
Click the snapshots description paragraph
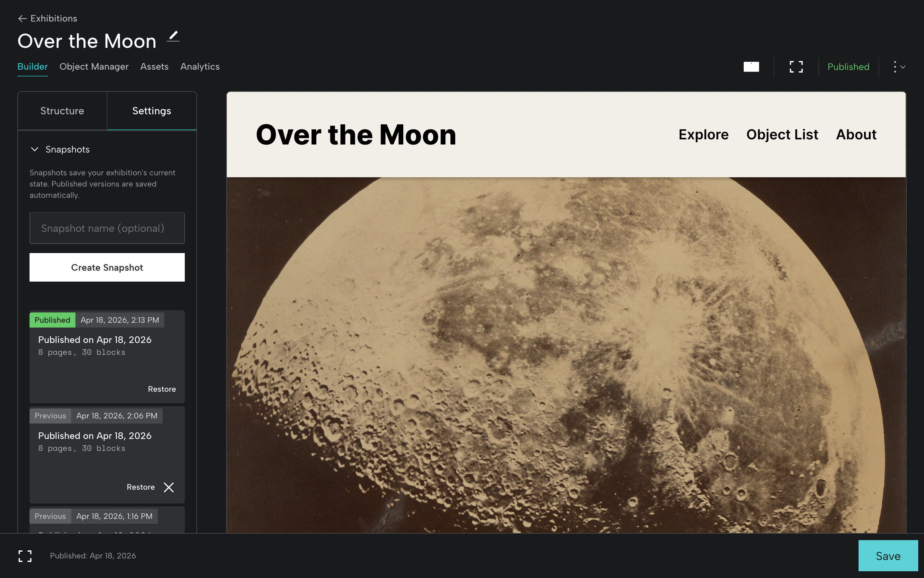coord(102,184)
